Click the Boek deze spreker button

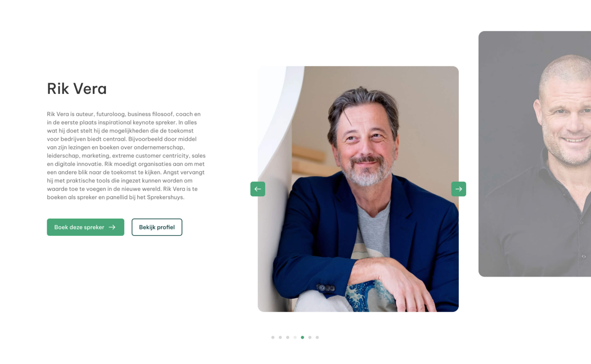(86, 227)
